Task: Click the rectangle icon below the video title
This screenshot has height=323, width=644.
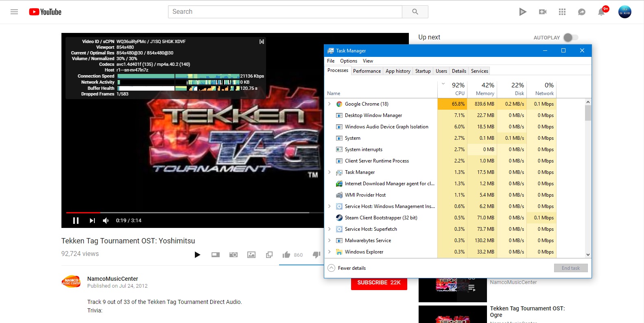Action: click(x=216, y=255)
